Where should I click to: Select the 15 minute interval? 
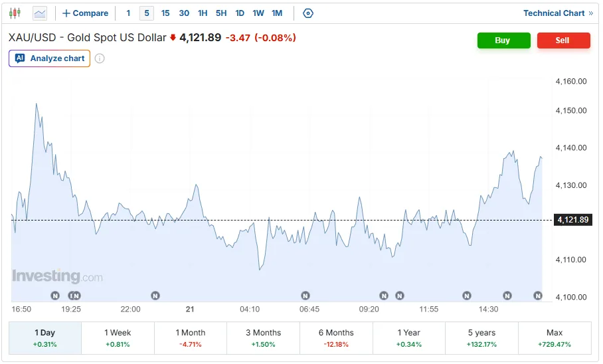click(x=165, y=13)
